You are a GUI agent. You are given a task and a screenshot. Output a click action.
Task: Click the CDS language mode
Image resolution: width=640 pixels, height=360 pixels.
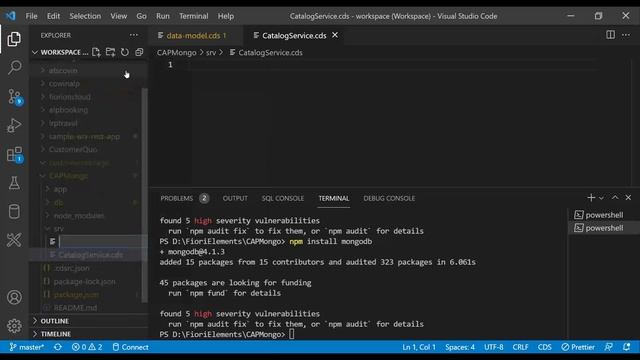544,347
